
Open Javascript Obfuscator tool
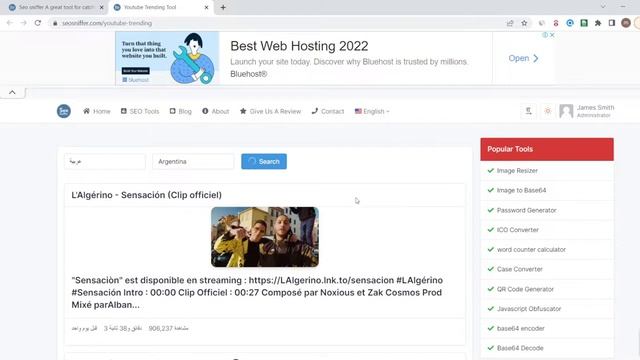pos(529,309)
